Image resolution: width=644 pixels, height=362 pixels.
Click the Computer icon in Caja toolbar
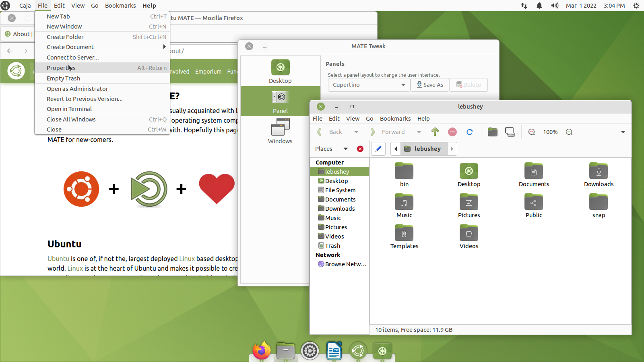510,132
